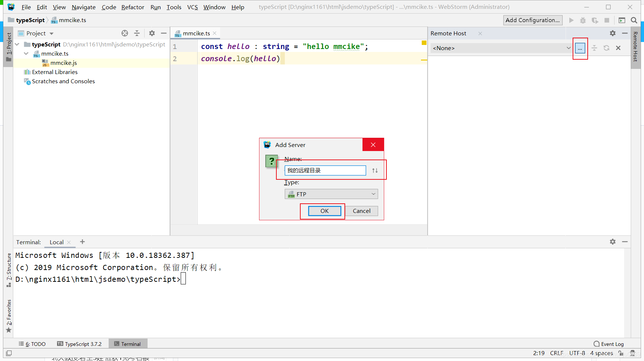Open the Refactor menu
The width and height of the screenshot is (644, 361).
133,7
